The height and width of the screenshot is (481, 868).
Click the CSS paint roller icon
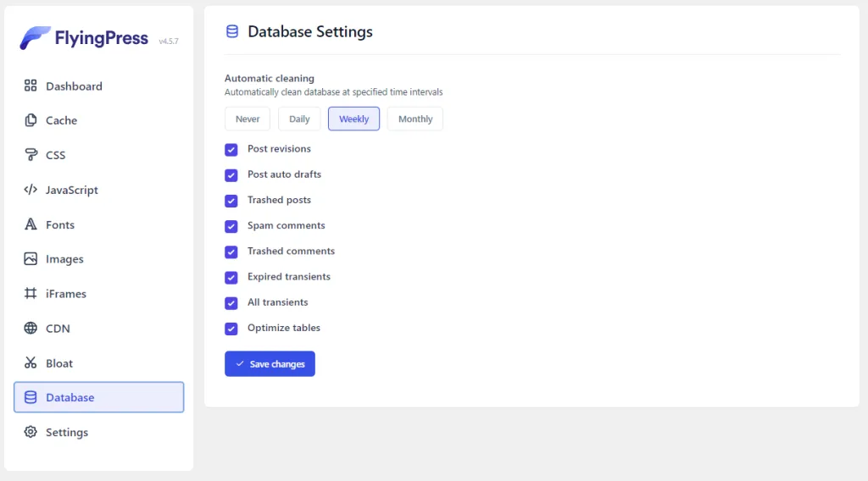pyautogui.click(x=31, y=155)
